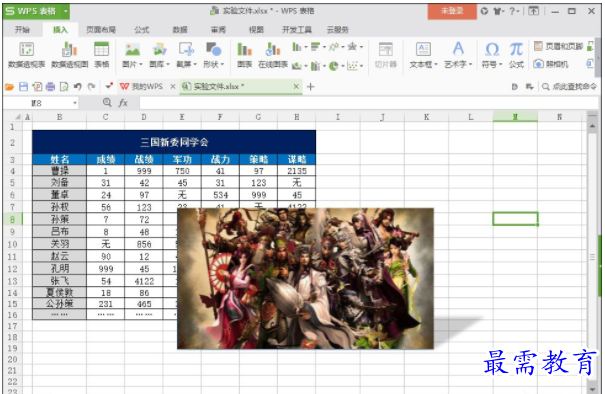Viewport: 605px width, 394px height.
Task: Select the 三国新委同学会 title cell
Action: point(174,142)
